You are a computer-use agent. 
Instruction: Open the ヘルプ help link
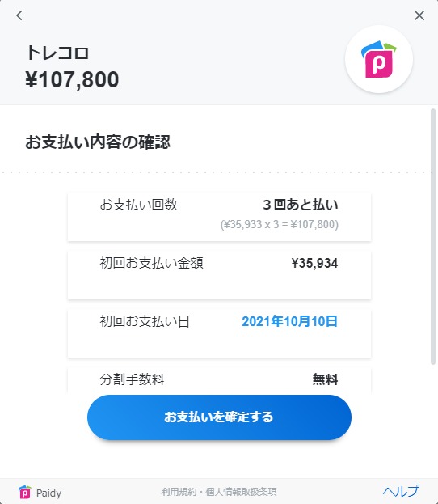tap(401, 492)
